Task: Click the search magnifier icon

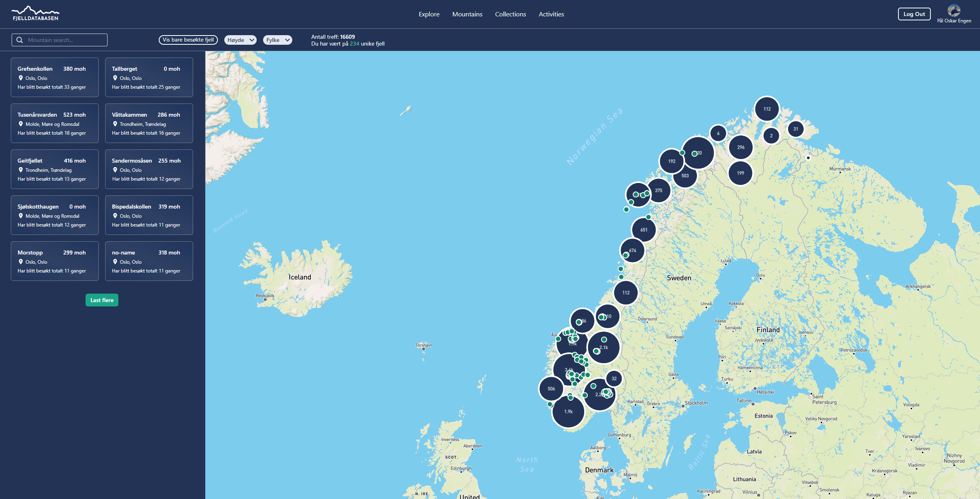Action: (x=20, y=40)
